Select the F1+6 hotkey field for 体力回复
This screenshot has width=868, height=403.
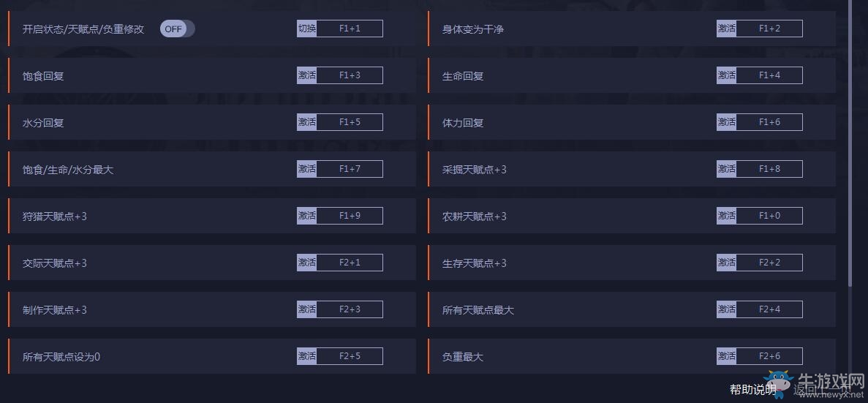pos(769,122)
